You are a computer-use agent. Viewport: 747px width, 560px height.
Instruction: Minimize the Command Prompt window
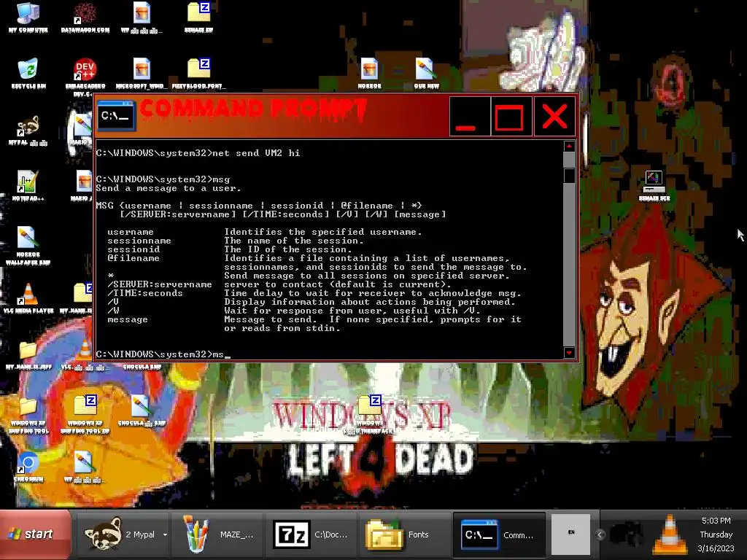pyautogui.click(x=469, y=116)
